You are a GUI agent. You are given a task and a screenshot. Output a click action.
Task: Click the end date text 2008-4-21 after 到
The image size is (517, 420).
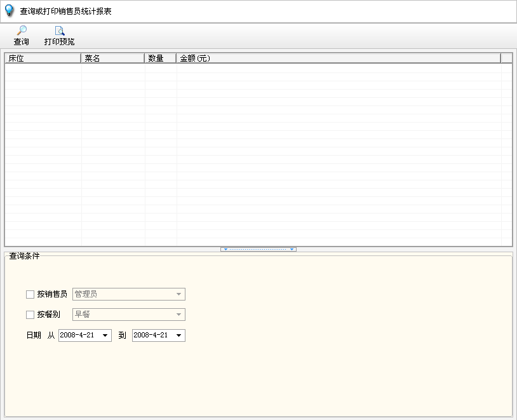tap(151, 335)
